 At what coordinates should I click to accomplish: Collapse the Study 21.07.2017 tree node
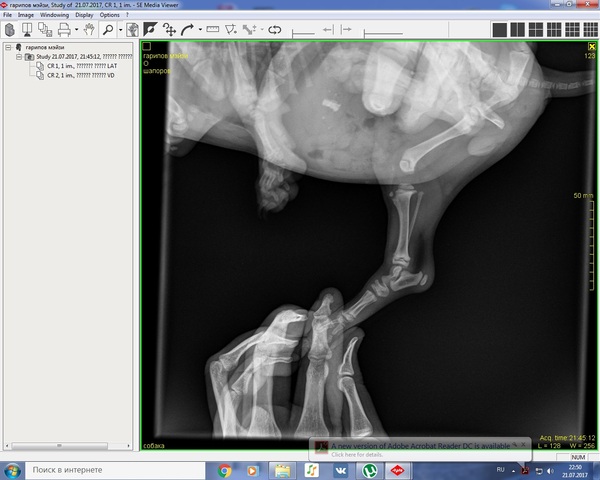coord(19,57)
